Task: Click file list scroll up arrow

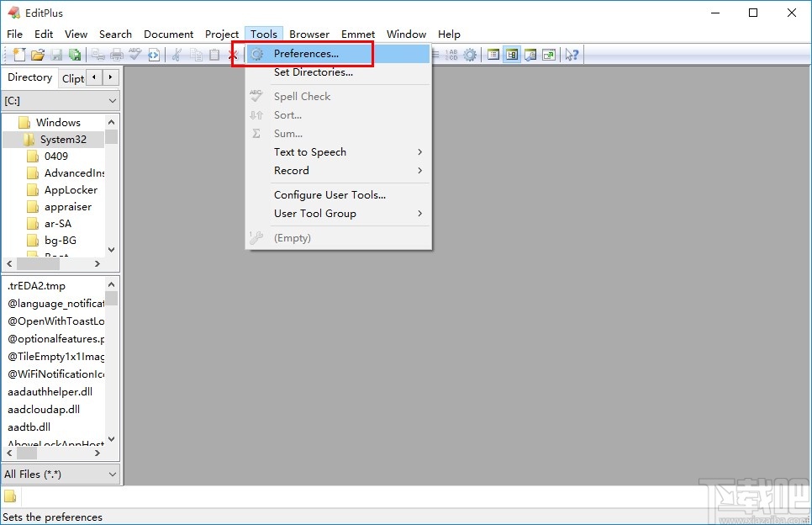Action: click(111, 284)
